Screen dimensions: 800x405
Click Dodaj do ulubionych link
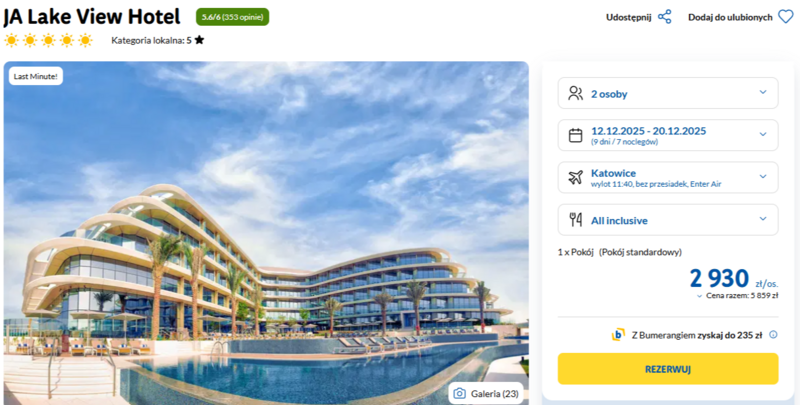(730, 17)
